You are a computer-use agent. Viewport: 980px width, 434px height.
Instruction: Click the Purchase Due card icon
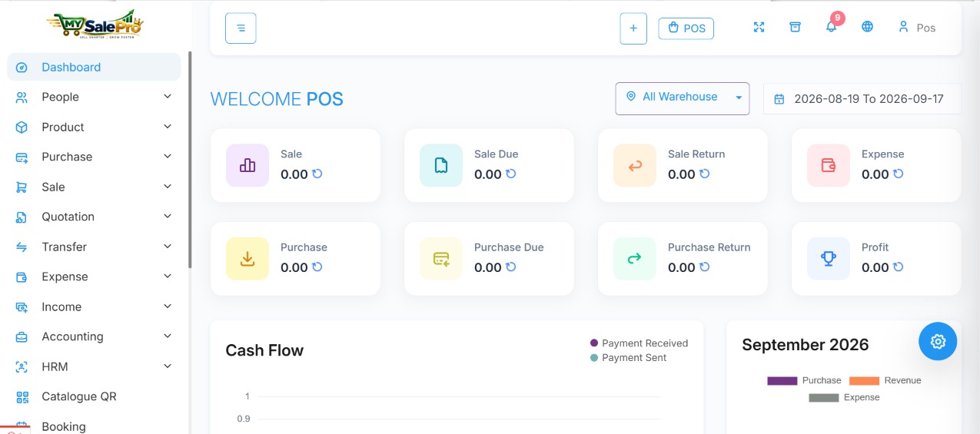click(441, 259)
